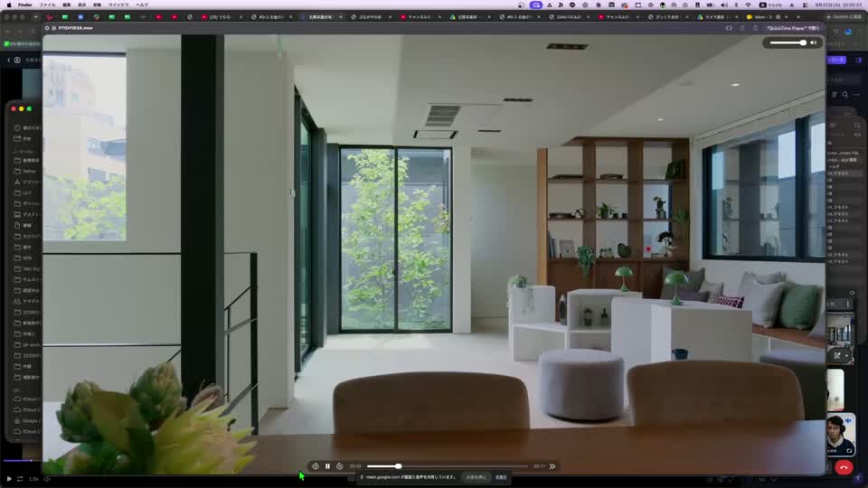
Task: Click the tab list dropdown arrow in the browser tab bar
Action: (36, 17)
